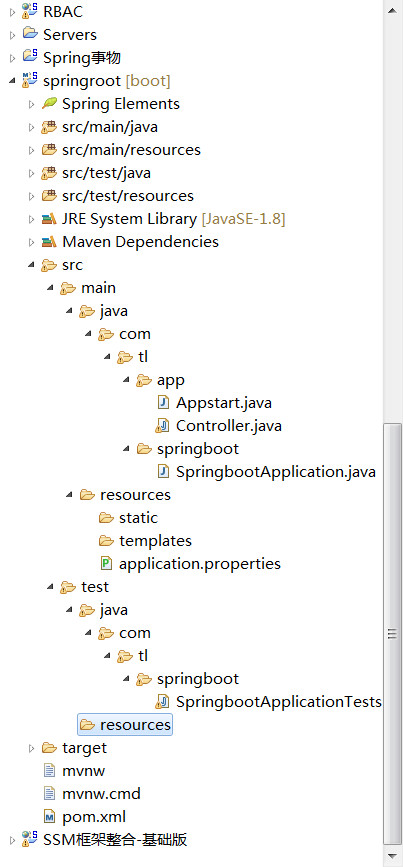Click the Appstart.java class file icon
The width and height of the screenshot is (403, 867).
[x=163, y=403]
